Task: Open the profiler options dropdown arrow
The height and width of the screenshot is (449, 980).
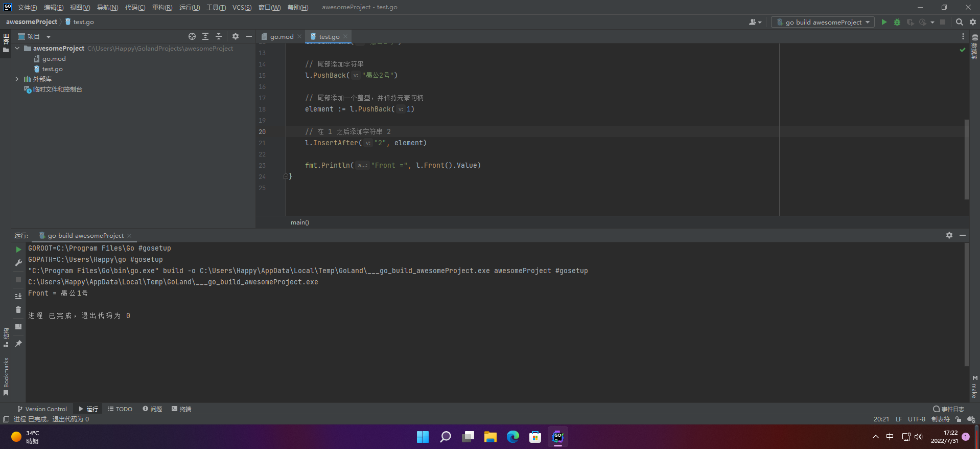Action: [x=932, y=22]
